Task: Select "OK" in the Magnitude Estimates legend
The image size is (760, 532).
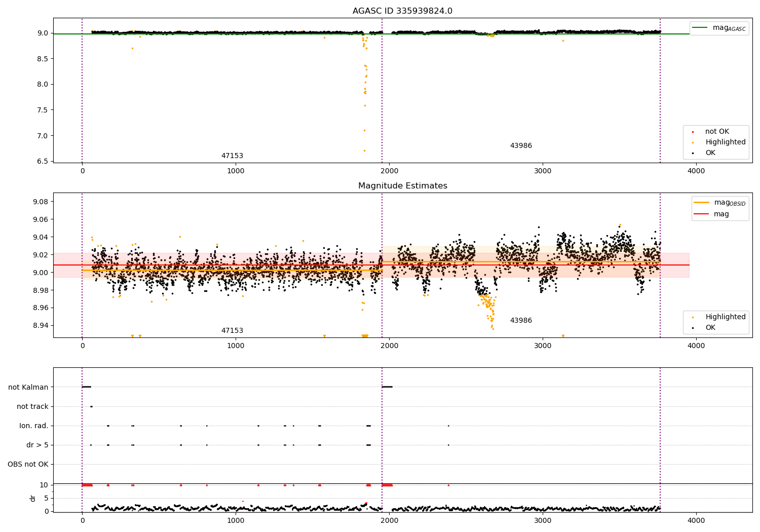Action: tap(710, 328)
